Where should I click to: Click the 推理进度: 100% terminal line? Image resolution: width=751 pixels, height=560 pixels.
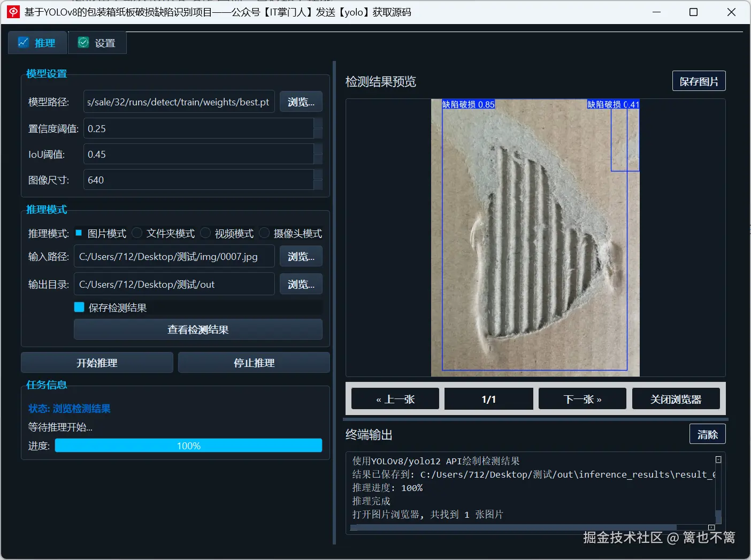[x=387, y=488]
